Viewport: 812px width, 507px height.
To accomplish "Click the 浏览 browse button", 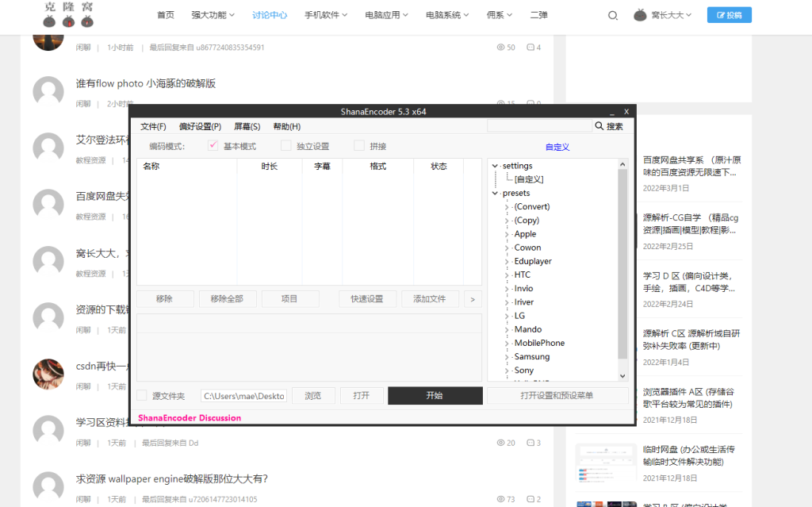I will (313, 396).
